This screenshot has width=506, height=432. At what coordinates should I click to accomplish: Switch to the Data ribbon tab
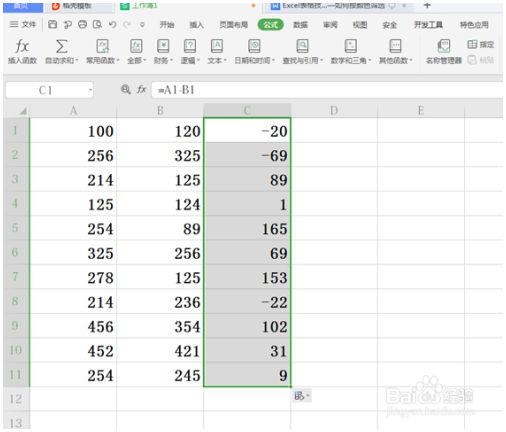pos(300,25)
